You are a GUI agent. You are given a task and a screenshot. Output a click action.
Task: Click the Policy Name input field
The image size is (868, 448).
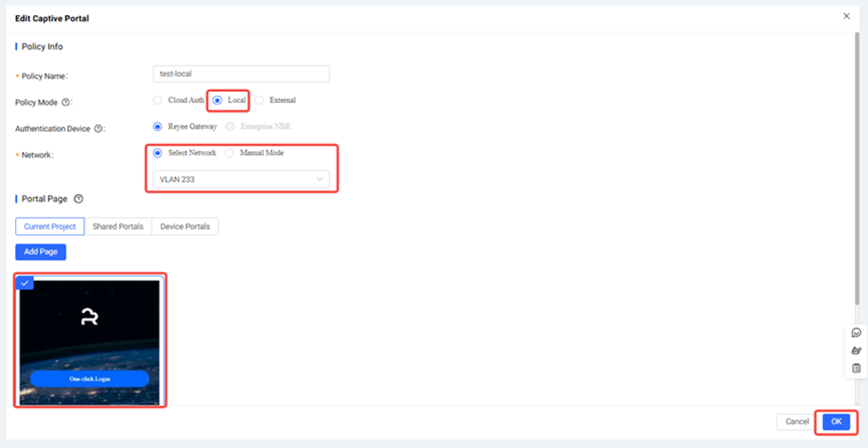point(241,74)
